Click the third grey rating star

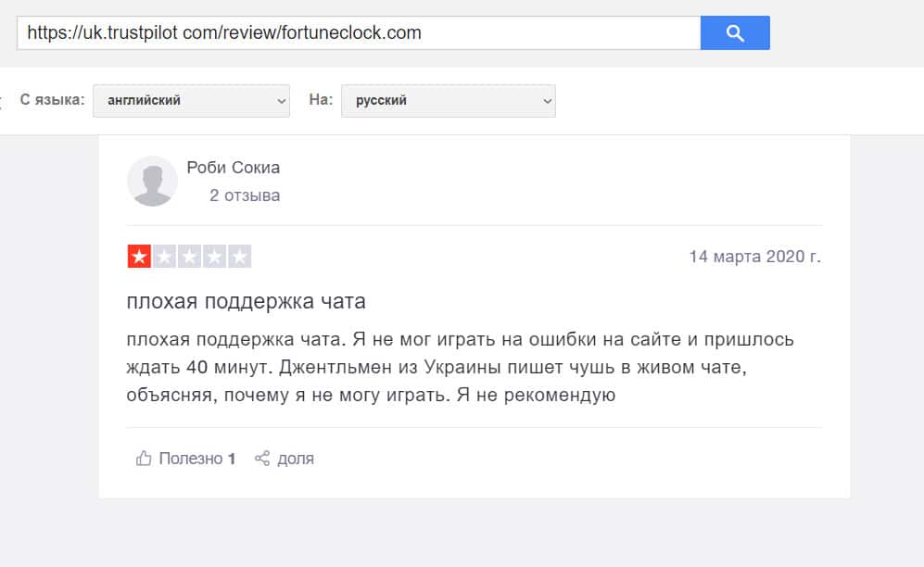189,257
